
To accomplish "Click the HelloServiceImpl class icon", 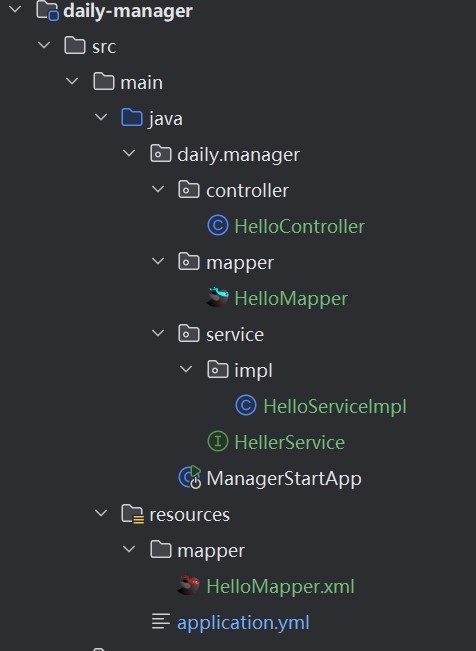I will [246, 405].
